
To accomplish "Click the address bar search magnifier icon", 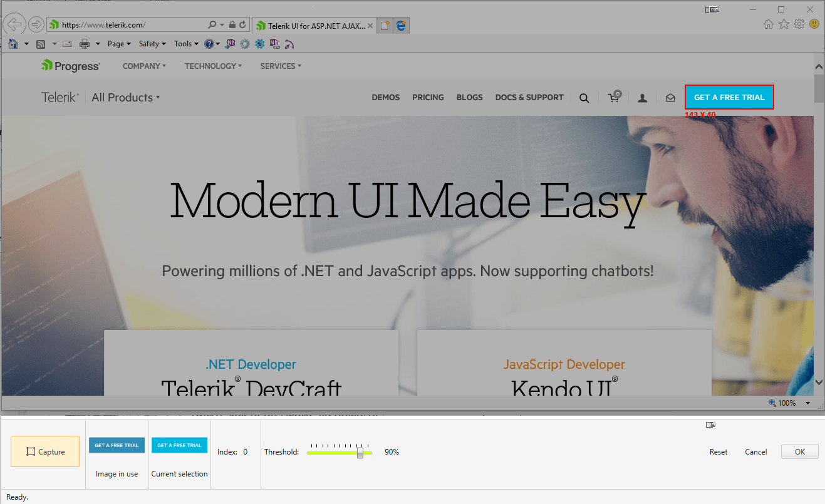I will click(x=212, y=25).
